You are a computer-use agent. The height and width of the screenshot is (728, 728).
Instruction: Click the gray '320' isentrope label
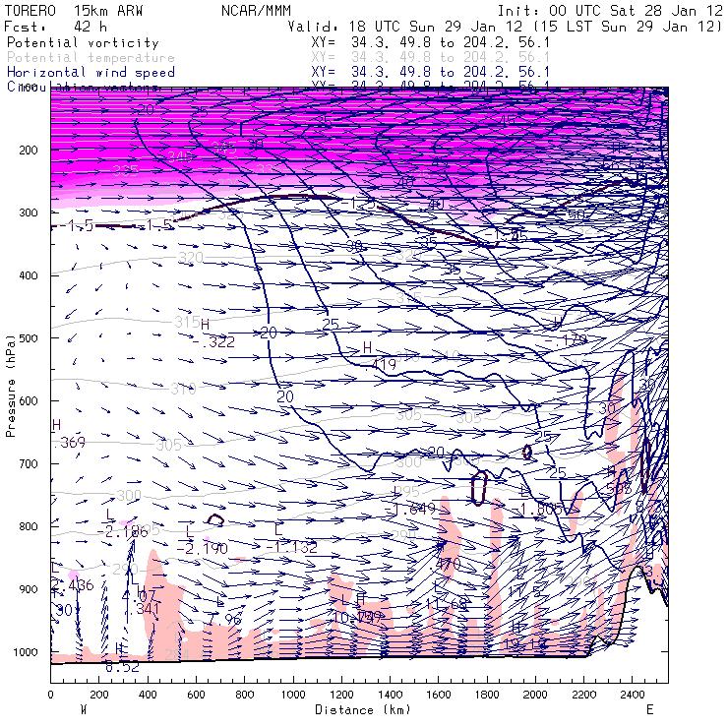191,257
